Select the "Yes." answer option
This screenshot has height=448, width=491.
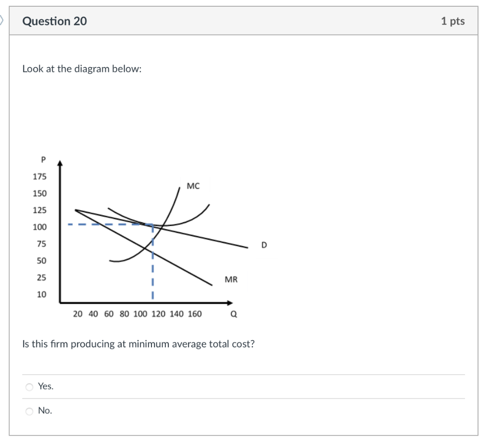[45, 386]
